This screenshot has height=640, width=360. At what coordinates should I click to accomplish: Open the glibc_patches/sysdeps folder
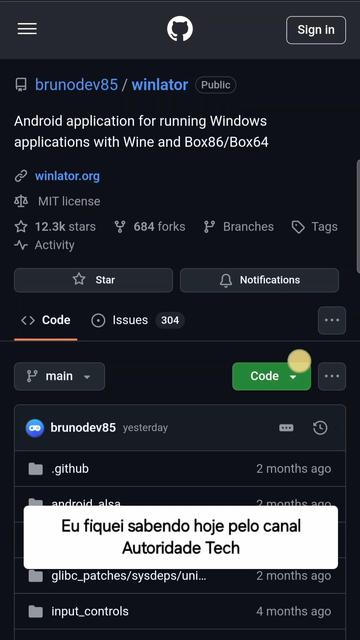(129, 576)
